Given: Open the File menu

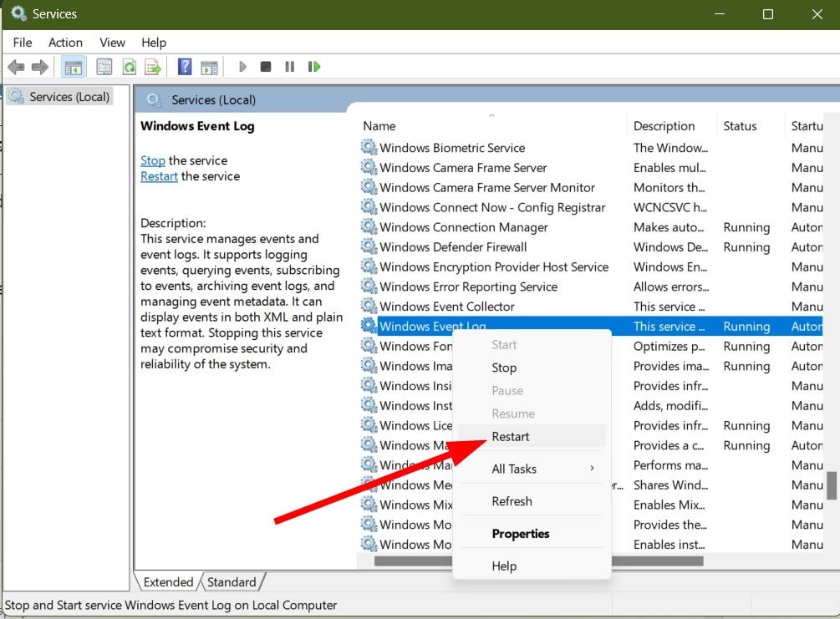Looking at the screenshot, I should coord(23,43).
